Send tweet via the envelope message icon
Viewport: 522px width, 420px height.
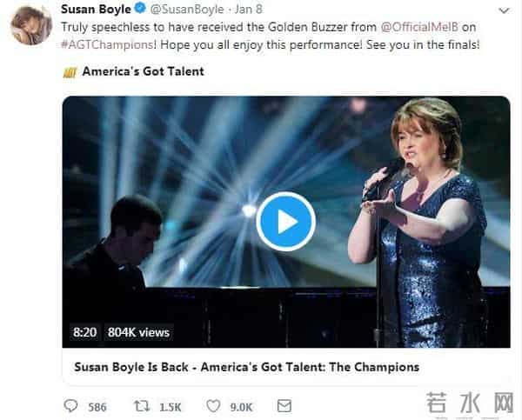(284, 406)
